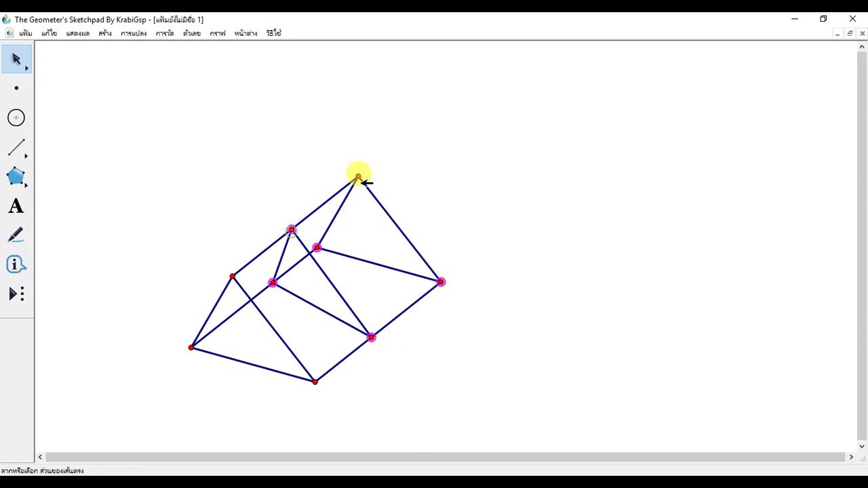This screenshot has width=868, height=488.
Task: Open the การแปลง (Transform) menu
Action: coord(134,33)
